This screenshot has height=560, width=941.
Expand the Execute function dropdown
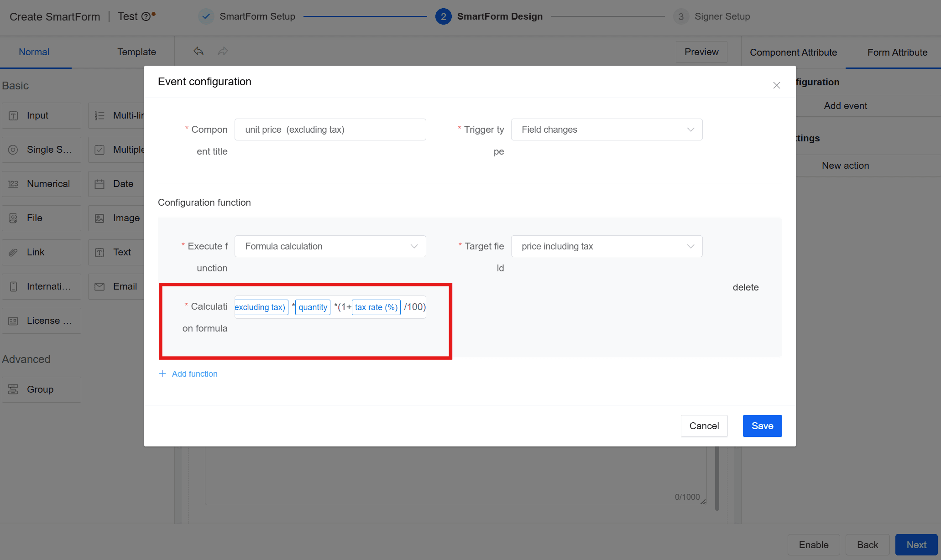330,246
